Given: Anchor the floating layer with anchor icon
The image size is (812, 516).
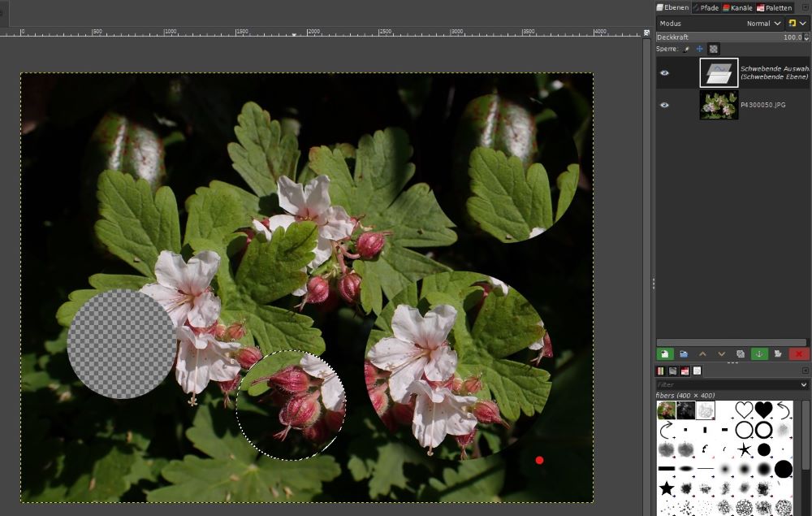Looking at the screenshot, I should (760, 354).
